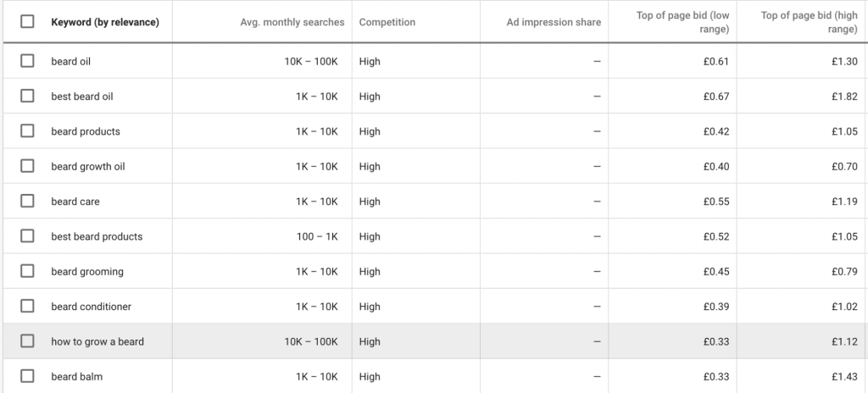This screenshot has height=393, width=868.
Task: Click the 'Ad impression share' column header
Action: 554,22
